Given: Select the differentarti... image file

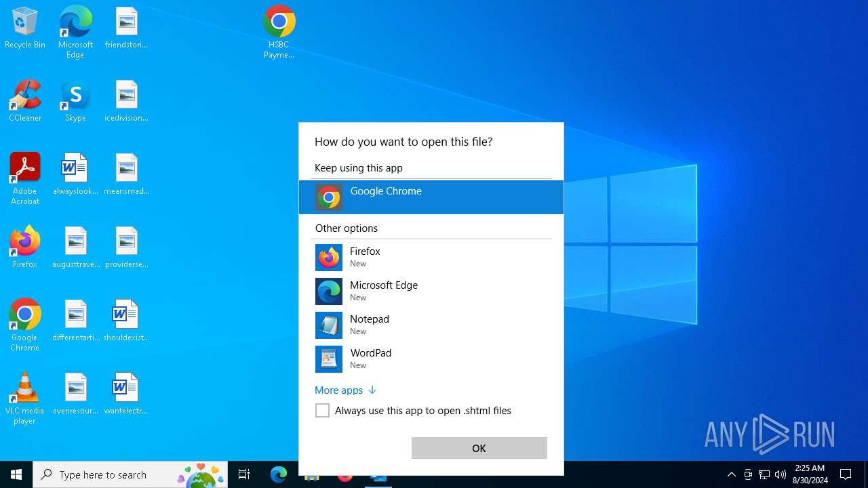Looking at the screenshot, I should pos(75,321).
